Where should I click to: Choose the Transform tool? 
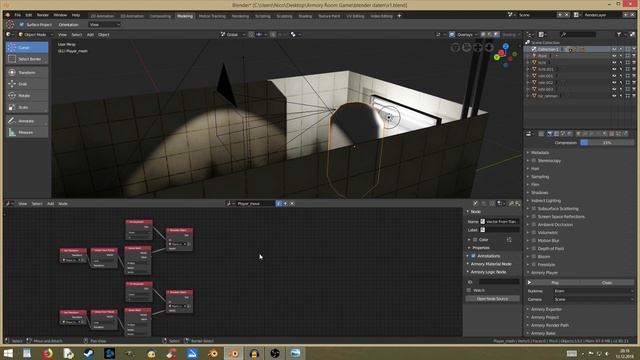point(27,73)
